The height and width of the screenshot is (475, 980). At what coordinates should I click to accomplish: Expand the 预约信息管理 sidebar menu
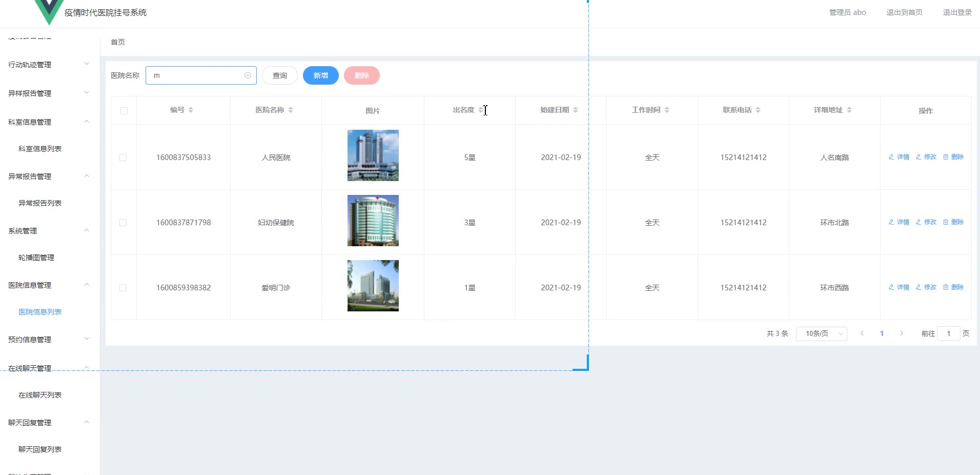[50, 340]
